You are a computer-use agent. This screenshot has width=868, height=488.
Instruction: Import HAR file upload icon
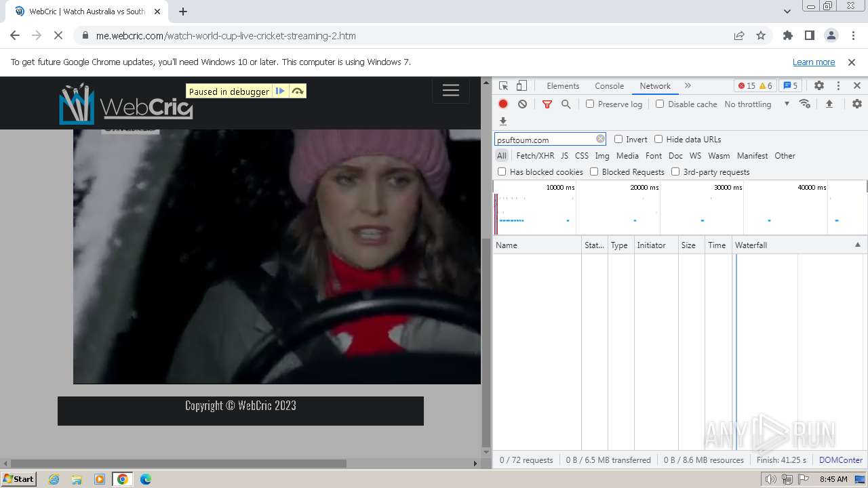coord(829,104)
